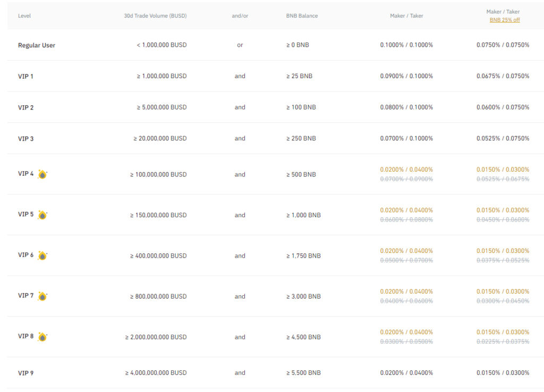Select the "VIP 6" level label
Screen dimensions: 544x392
pos(25,254)
